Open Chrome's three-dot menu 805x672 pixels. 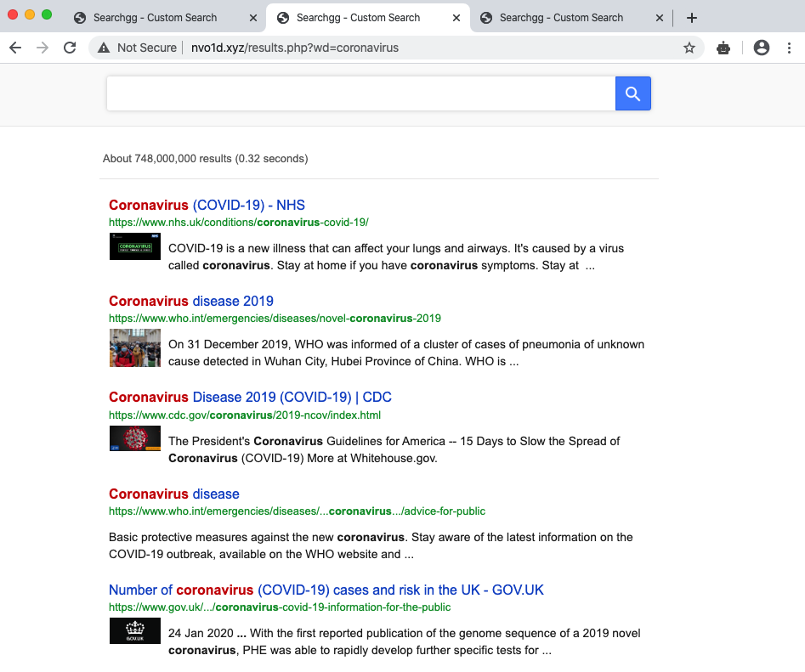coord(790,48)
